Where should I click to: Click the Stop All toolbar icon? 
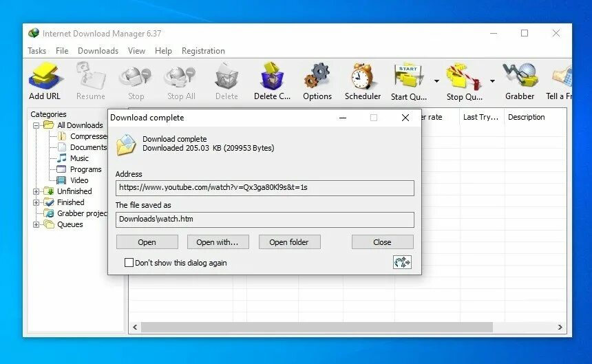tap(181, 76)
